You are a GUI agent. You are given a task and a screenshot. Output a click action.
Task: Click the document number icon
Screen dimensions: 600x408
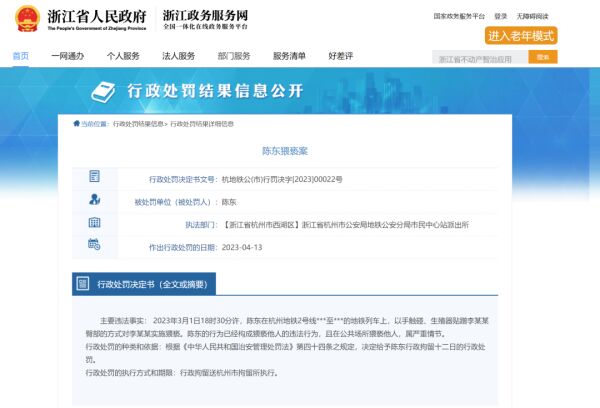(x=94, y=178)
